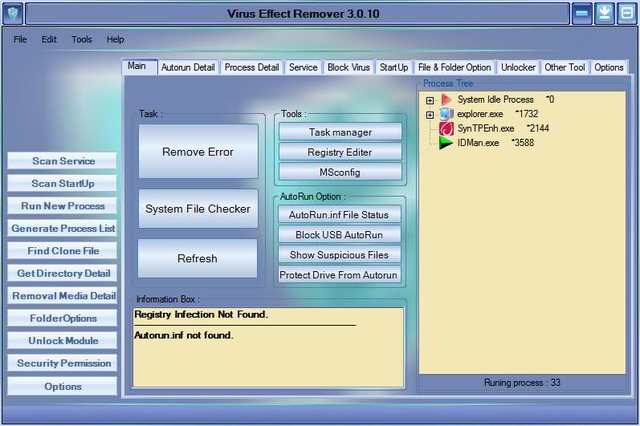Click the 'Information Box :' label
Screen dimensions: 640x426
click(x=167, y=299)
